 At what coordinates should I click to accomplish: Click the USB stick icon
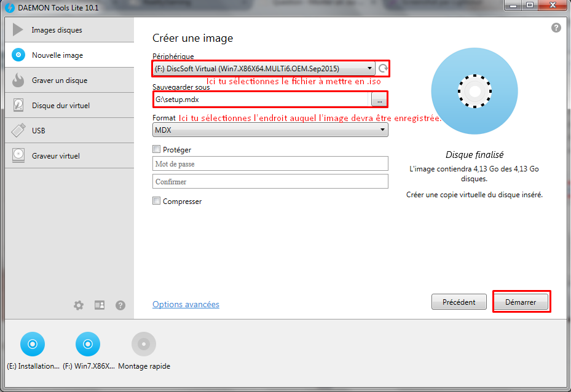click(18, 130)
